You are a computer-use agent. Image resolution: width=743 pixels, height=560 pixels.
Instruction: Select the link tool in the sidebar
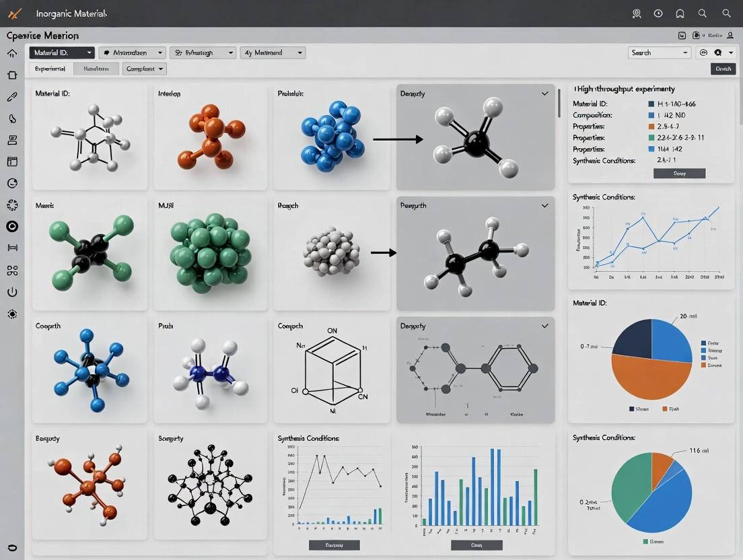pos(12,96)
